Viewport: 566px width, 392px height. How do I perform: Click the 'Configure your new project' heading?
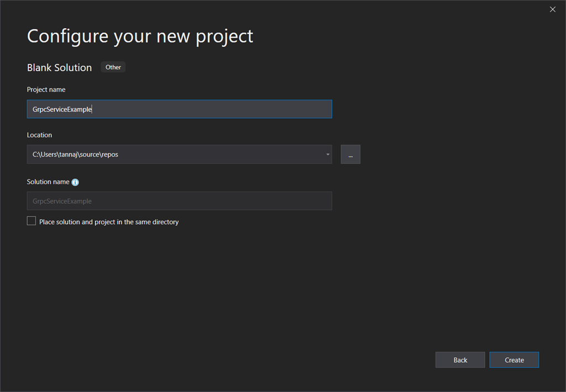(140, 36)
